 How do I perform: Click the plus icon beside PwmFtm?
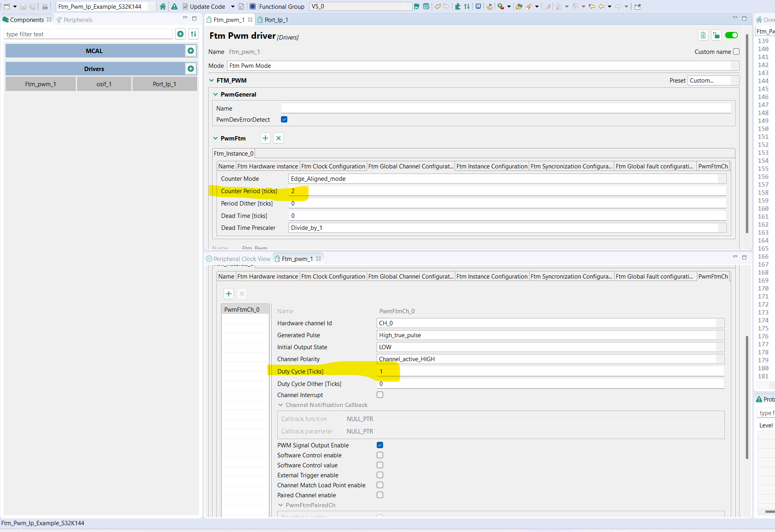(x=265, y=138)
